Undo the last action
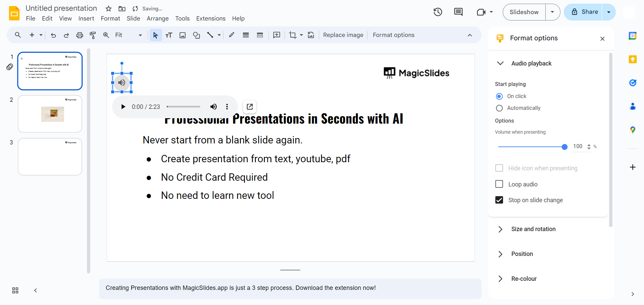The height and width of the screenshot is (305, 644). pyautogui.click(x=53, y=35)
